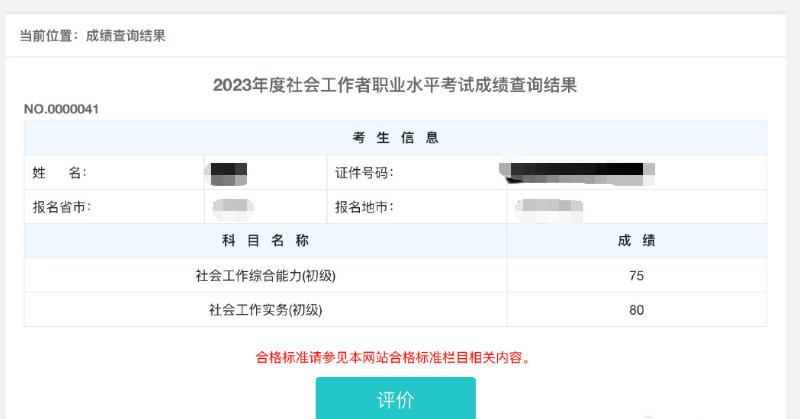Click the score 75 cell
The height and width of the screenshot is (419, 800).
pyautogui.click(x=636, y=276)
